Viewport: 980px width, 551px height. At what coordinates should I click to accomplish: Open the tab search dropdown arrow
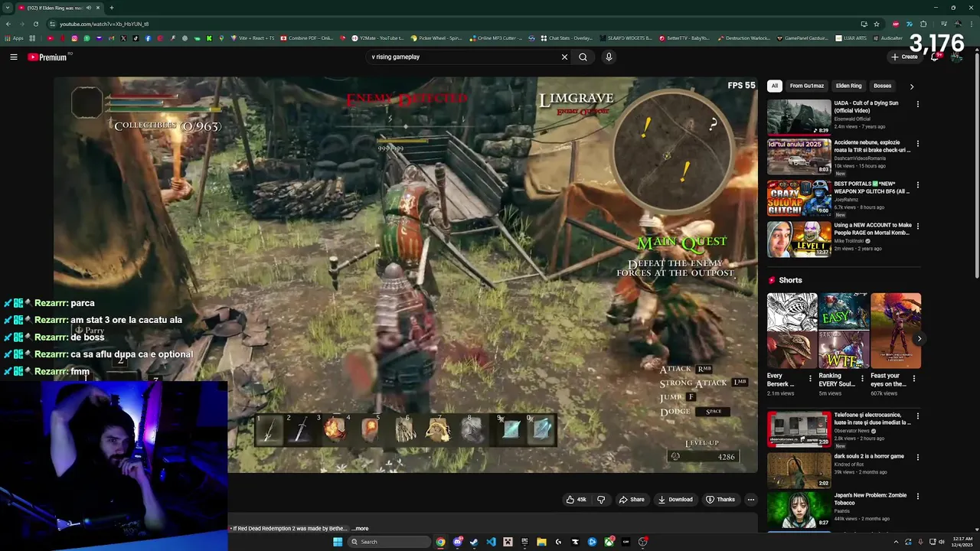pos(7,8)
